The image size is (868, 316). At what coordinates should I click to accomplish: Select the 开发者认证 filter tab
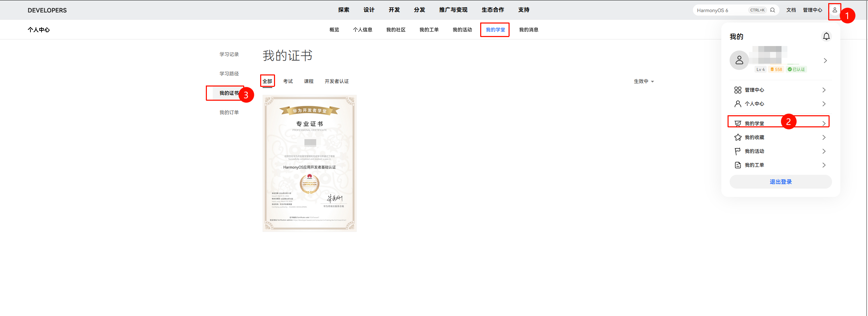(x=337, y=81)
